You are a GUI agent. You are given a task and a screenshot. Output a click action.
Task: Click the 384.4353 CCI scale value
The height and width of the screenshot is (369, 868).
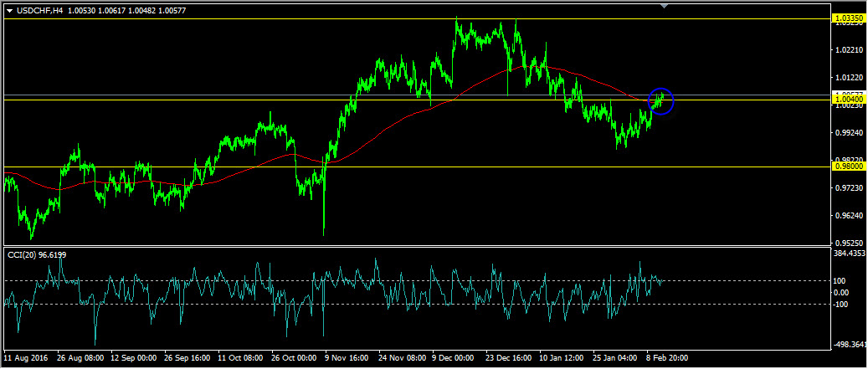click(850, 254)
